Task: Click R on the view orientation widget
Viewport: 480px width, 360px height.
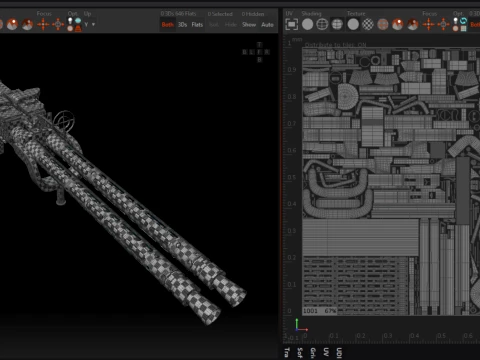Action: (x=267, y=52)
